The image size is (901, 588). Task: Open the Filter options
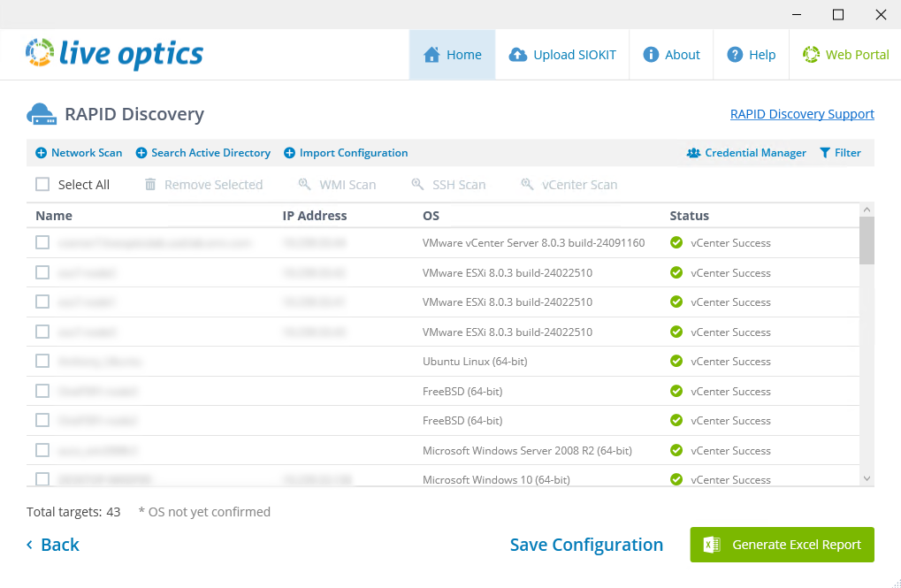click(x=840, y=152)
